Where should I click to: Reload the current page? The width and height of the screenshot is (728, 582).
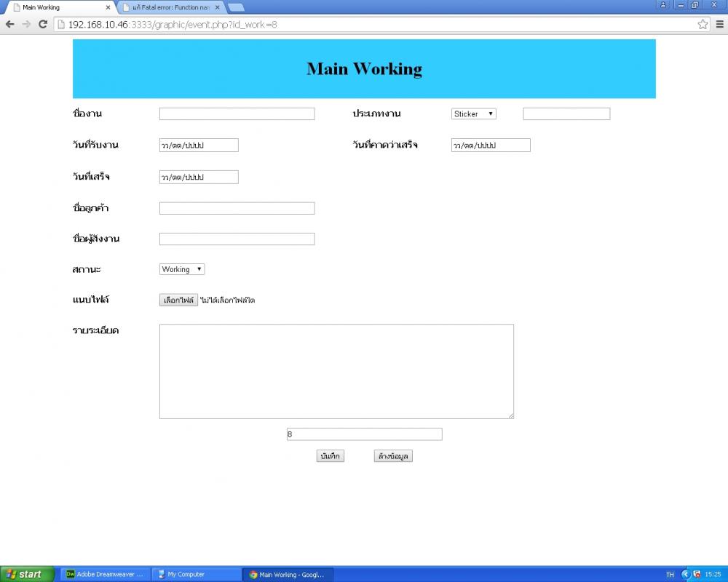(x=43, y=24)
